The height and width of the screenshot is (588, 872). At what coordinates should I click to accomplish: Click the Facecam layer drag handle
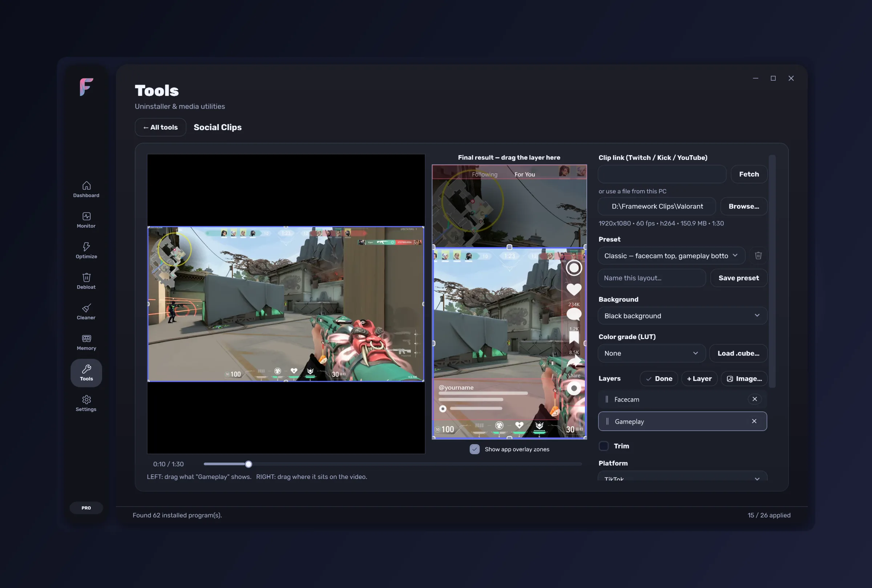[x=606, y=399]
